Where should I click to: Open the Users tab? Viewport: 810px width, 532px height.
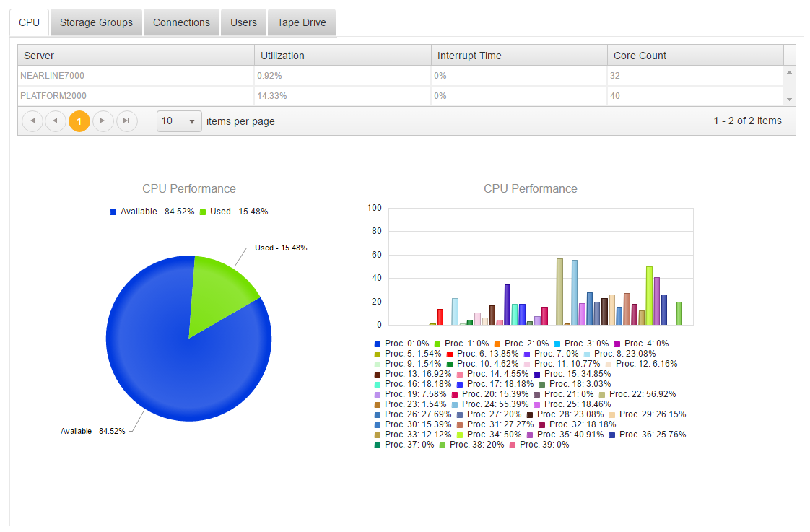pos(243,22)
